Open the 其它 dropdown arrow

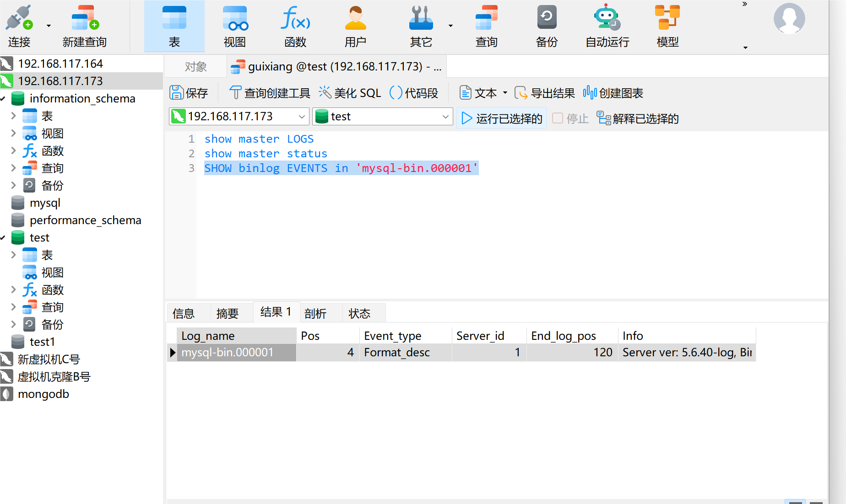(x=450, y=26)
